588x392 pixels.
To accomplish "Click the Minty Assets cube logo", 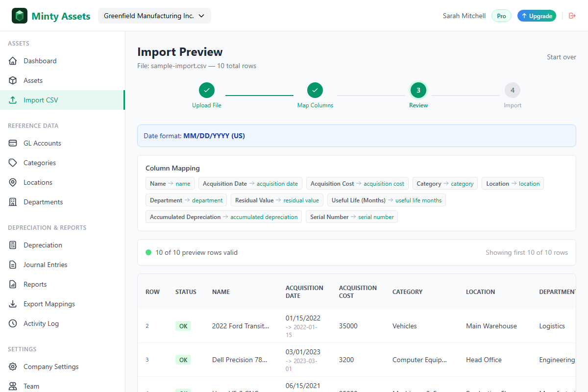I will coord(20,16).
